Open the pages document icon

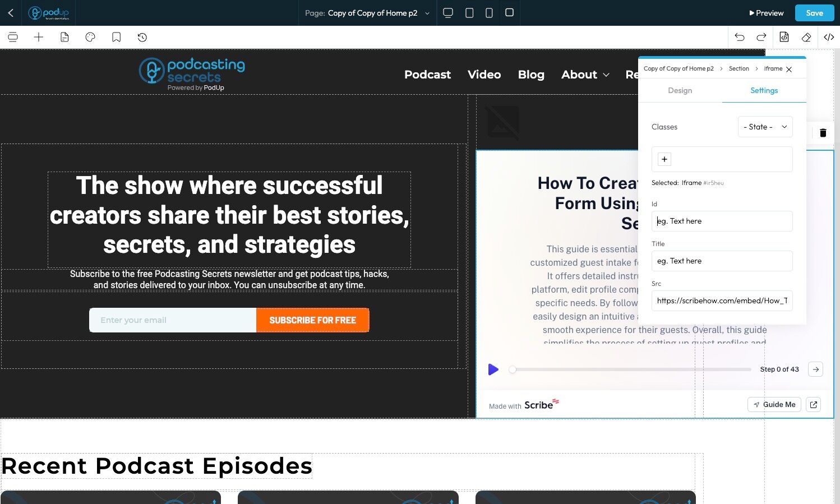64,37
